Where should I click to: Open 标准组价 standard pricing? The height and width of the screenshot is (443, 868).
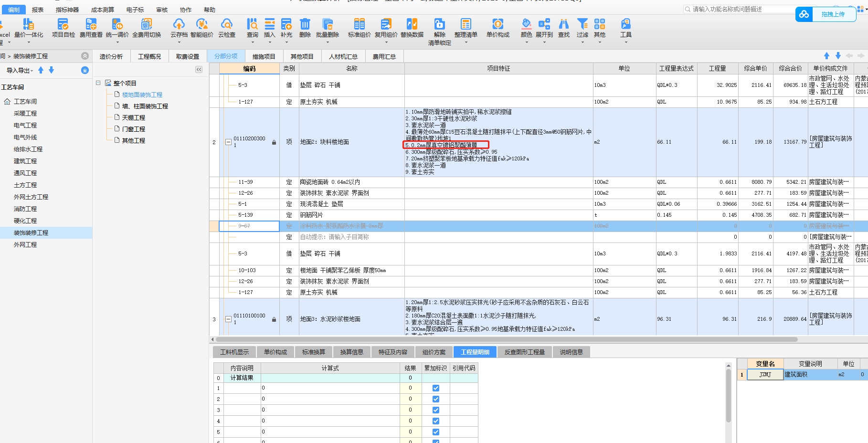point(360,28)
